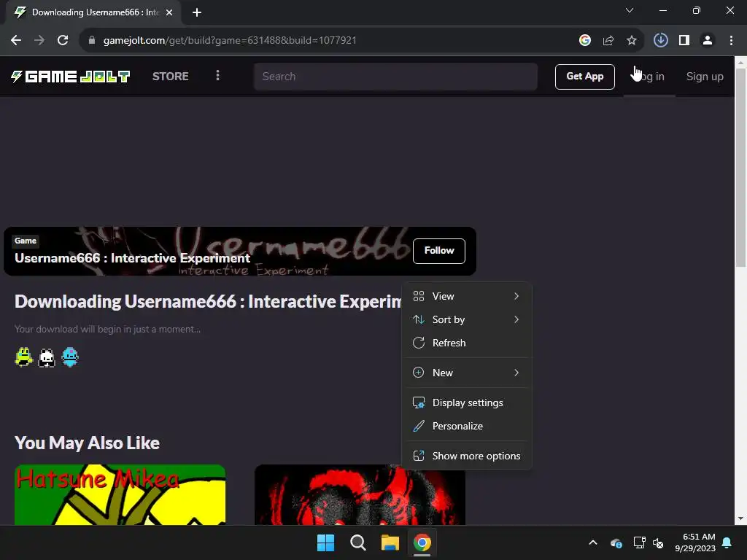Share this page using the share icon
The image size is (747, 560).
pos(608,41)
